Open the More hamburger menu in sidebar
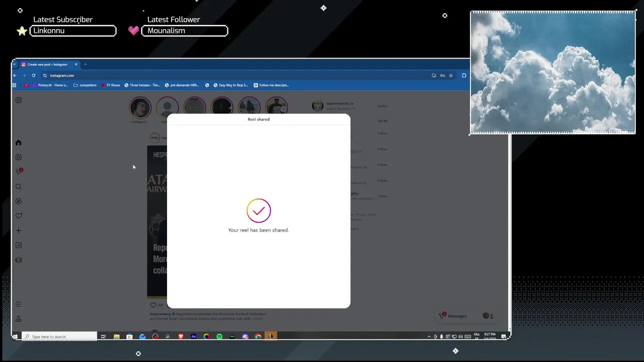This screenshot has width=644, height=362. 19,304
